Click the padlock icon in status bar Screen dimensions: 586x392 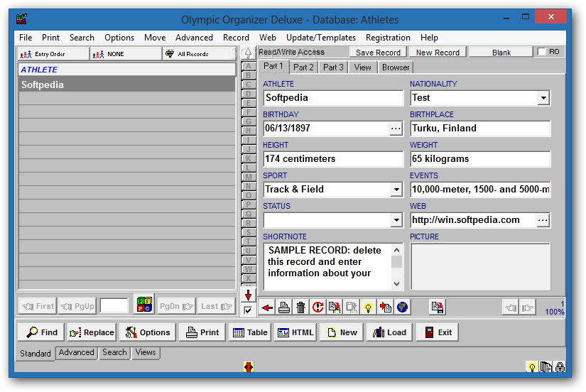[x=560, y=367]
